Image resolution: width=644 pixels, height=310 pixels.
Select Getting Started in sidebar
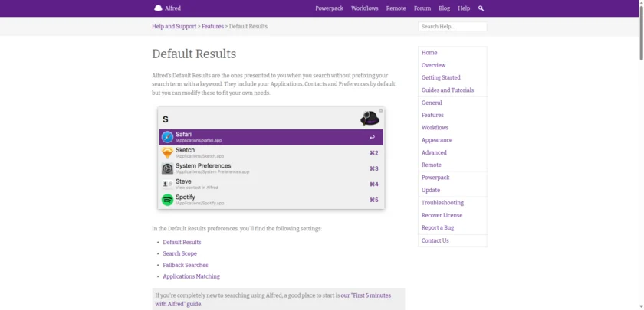(441, 77)
